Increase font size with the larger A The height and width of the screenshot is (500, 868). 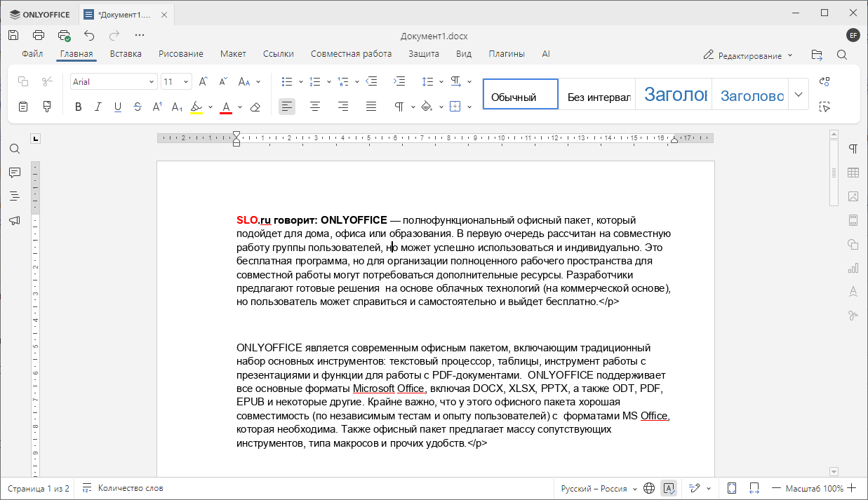pyautogui.click(x=203, y=81)
